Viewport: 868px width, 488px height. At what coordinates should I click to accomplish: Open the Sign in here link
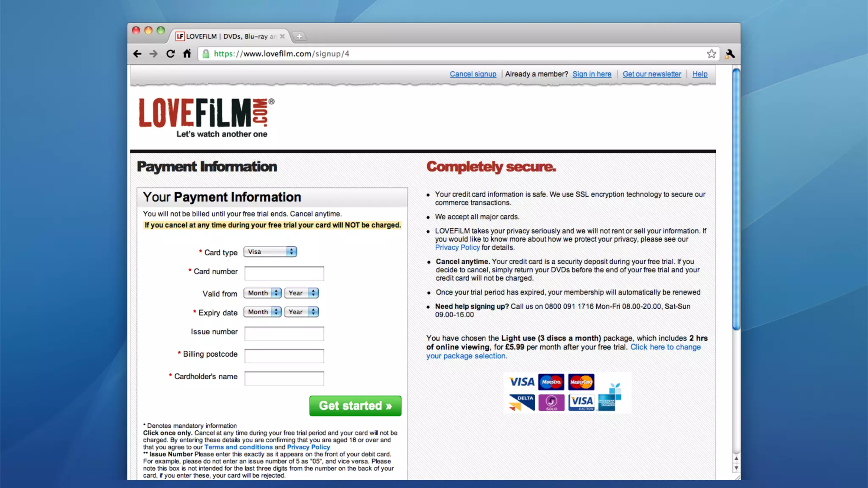[592, 74]
